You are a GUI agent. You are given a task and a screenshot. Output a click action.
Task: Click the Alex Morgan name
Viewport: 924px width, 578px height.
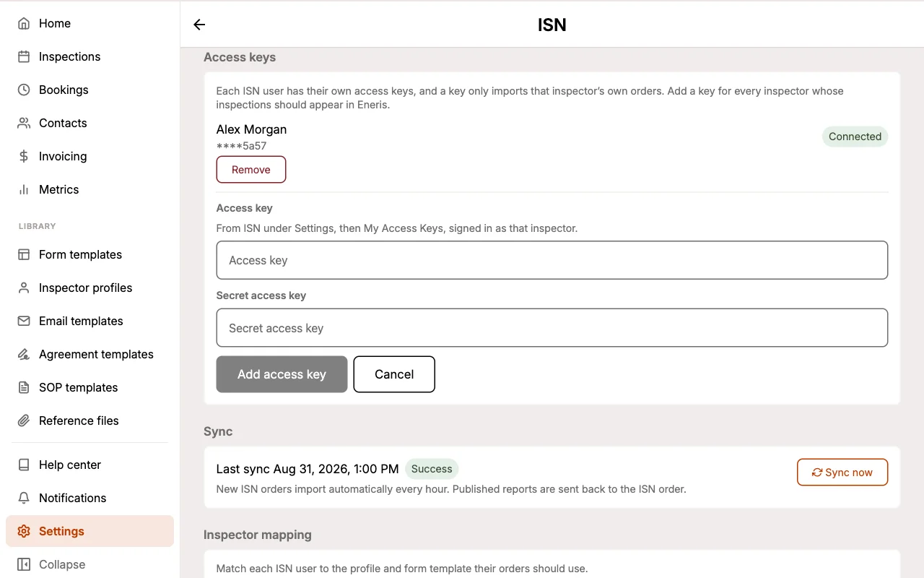(x=251, y=129)
